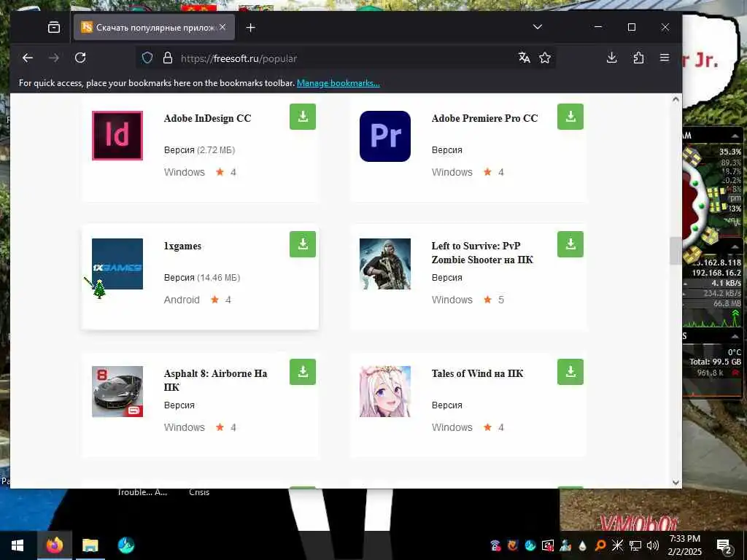The width and height of the screenshot is (747, 560).
Task: Click Android platform label under 1xgames
Action: point(182,300)
